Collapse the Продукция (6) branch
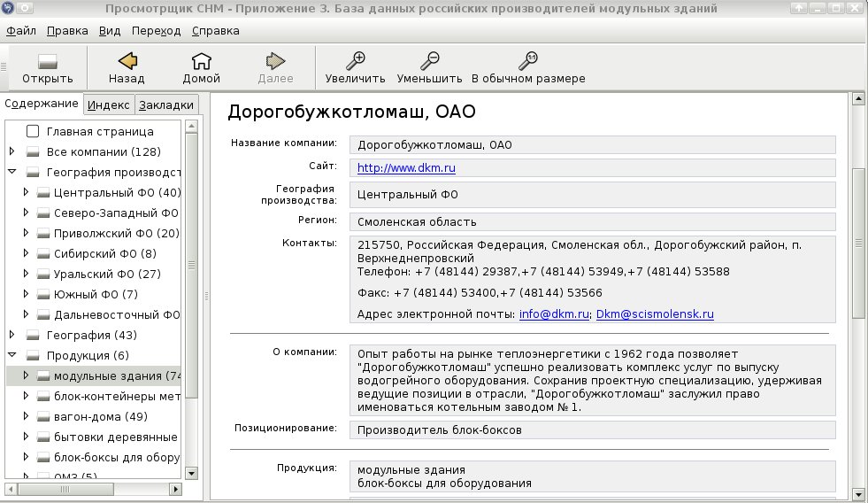The image size is (868, 503). (12, 354)
